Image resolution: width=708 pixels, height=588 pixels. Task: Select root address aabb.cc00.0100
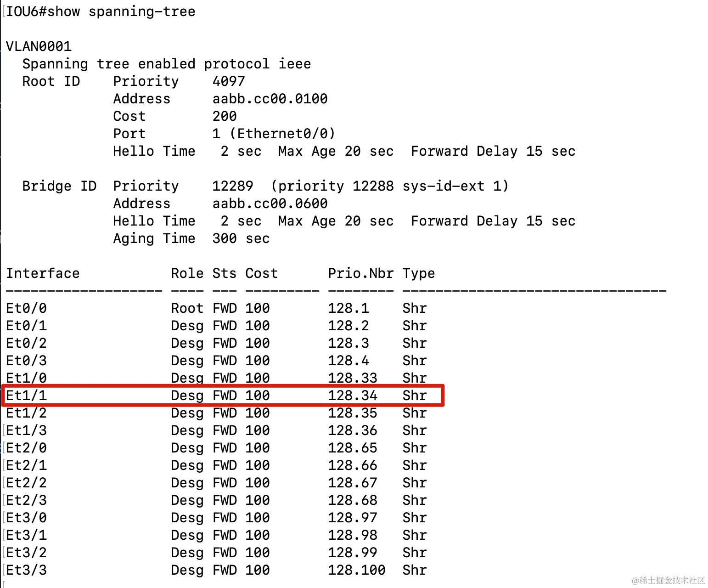[270, 99]
